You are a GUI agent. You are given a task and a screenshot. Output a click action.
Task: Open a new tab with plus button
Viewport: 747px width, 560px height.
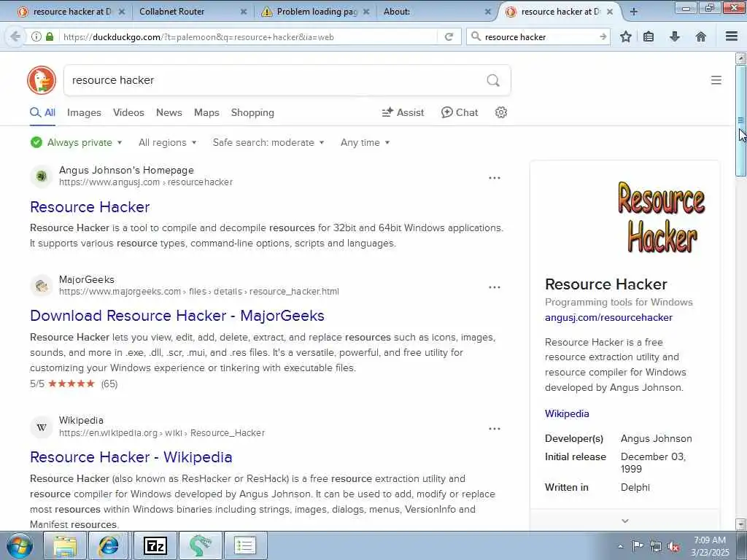pyautogui.click(x=634, y=12)
